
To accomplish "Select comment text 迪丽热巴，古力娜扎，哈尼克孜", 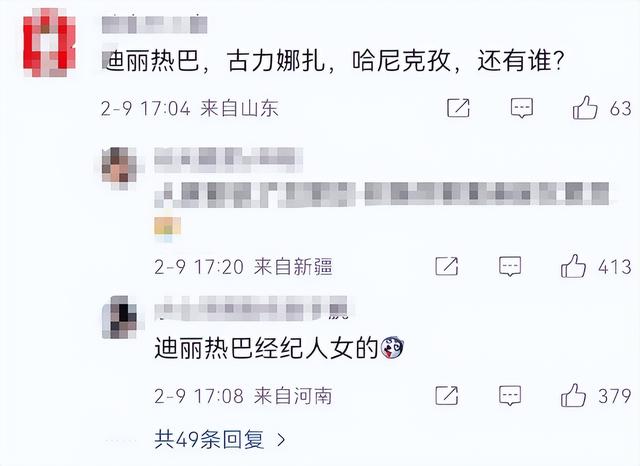I will 278,60.
